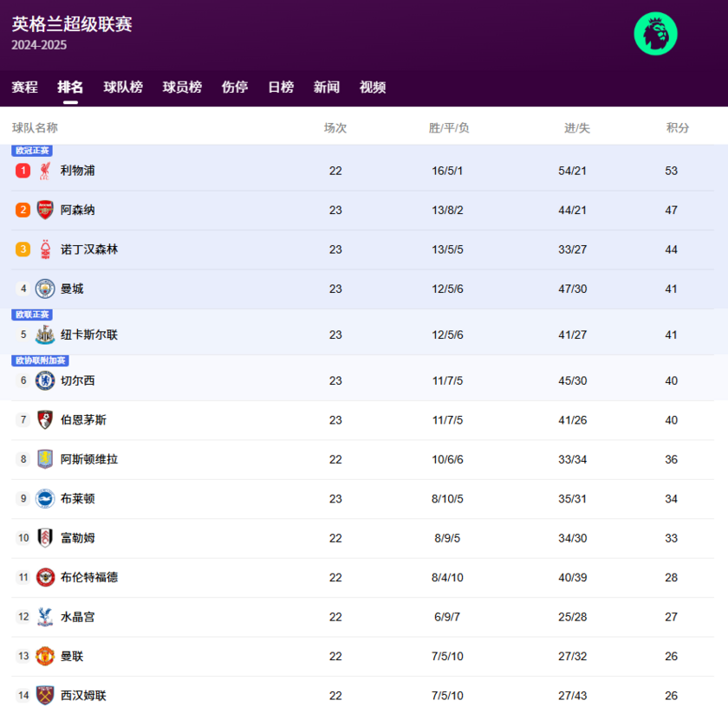Click the Chelsea club crest
Viewport: 728px width, 707px height.
[x=44, y=380]
